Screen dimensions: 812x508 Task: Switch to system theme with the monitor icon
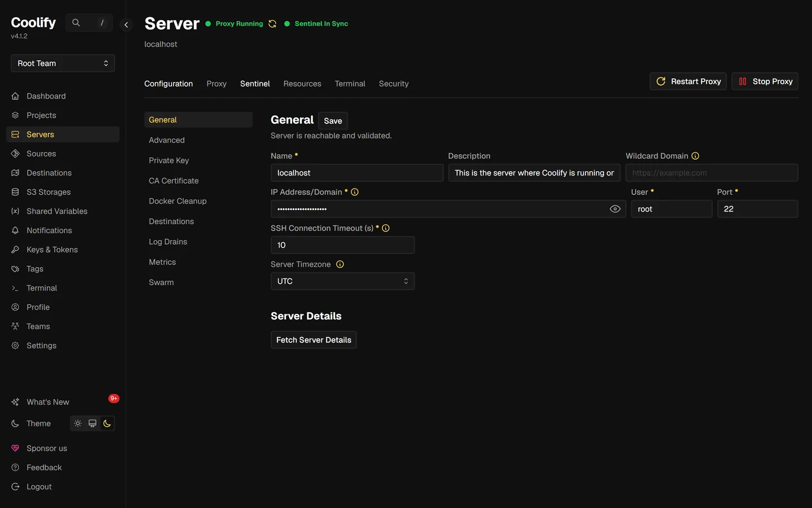coord(92,423)
